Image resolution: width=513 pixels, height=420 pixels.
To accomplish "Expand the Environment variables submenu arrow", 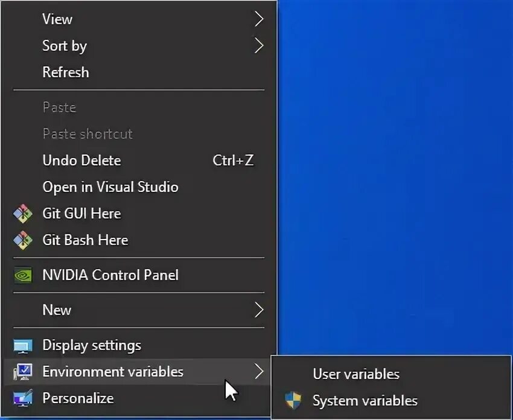I will pyautogui.click(x=259, y=371).
